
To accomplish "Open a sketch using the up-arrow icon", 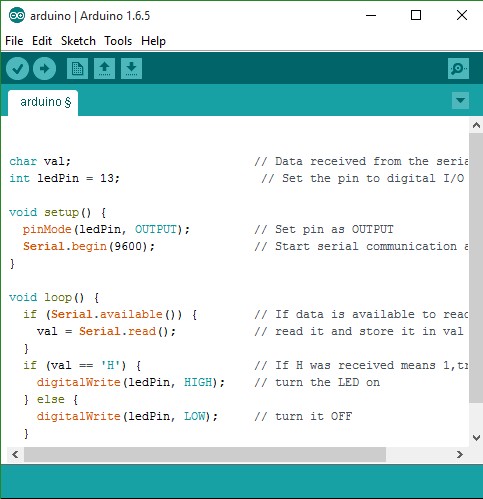I will [104, 69].
